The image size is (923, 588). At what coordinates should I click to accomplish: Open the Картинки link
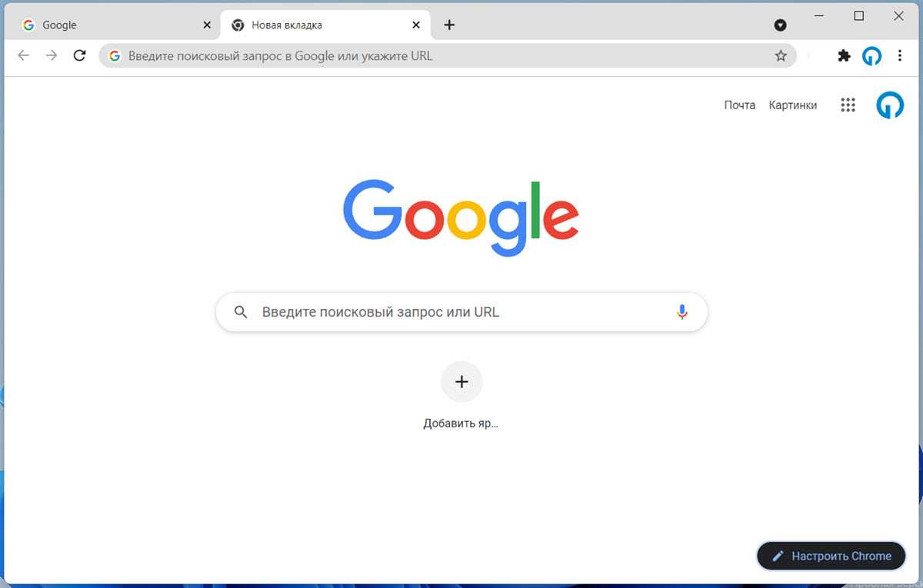click(x=792, y=105)
